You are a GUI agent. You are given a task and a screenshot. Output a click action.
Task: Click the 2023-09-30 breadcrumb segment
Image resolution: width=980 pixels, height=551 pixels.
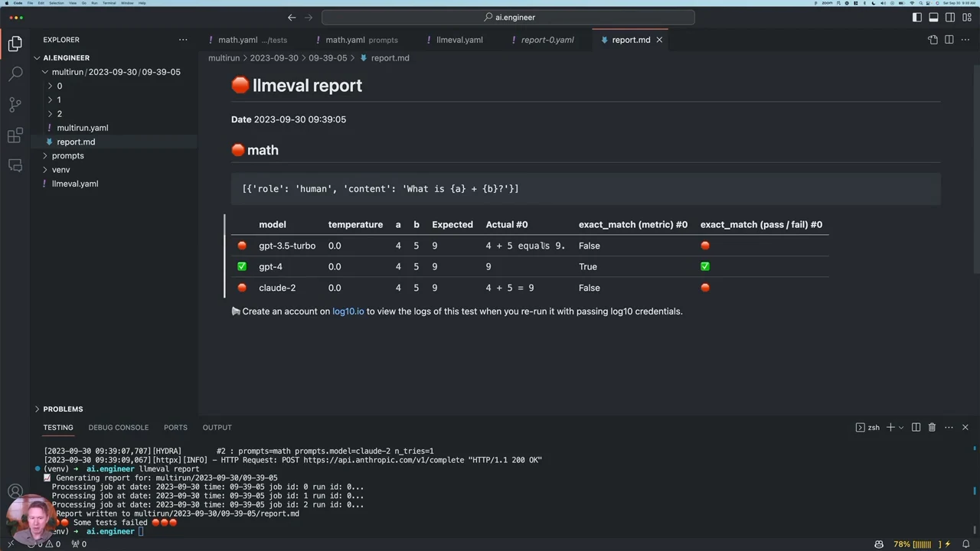274,58
